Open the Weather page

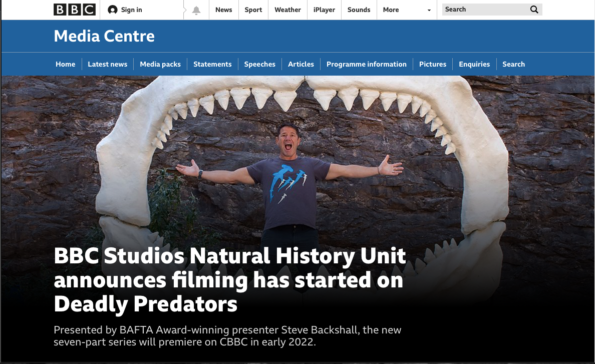[287, 10]
